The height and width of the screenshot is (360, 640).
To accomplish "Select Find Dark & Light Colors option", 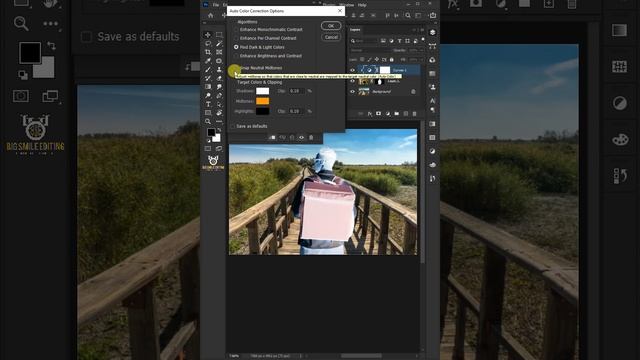I will click(260, 47).
